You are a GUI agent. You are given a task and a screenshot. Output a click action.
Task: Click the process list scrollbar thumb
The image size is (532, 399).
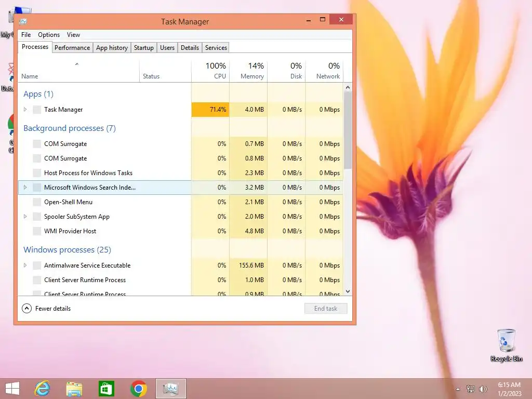pyautogui.click(x=348, y=130)
